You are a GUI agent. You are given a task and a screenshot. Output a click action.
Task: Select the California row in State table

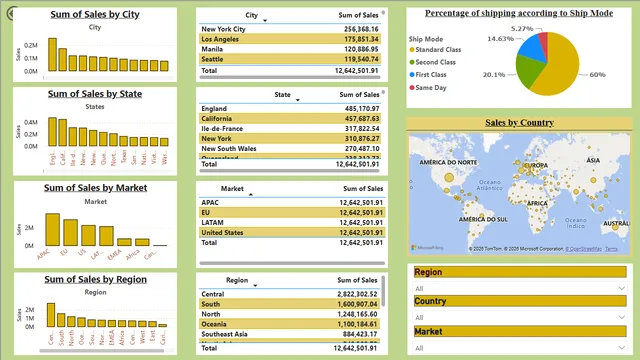click(290, 118)
